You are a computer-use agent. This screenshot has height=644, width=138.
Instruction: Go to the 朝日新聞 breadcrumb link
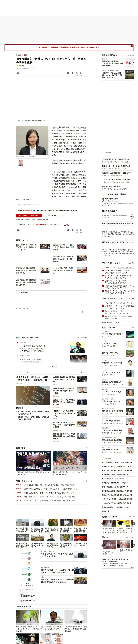point(19,55)
